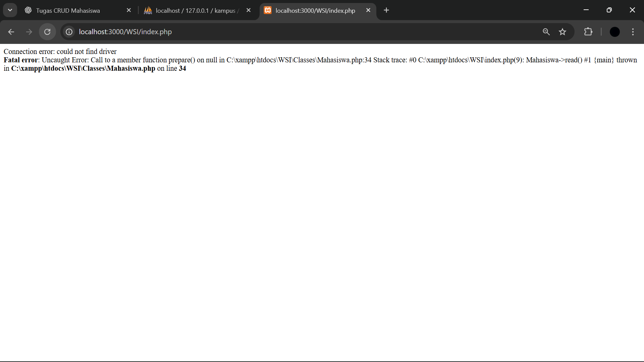Restore down the browser window
Viewport: 644px width, 362px height.
point(609,10)
